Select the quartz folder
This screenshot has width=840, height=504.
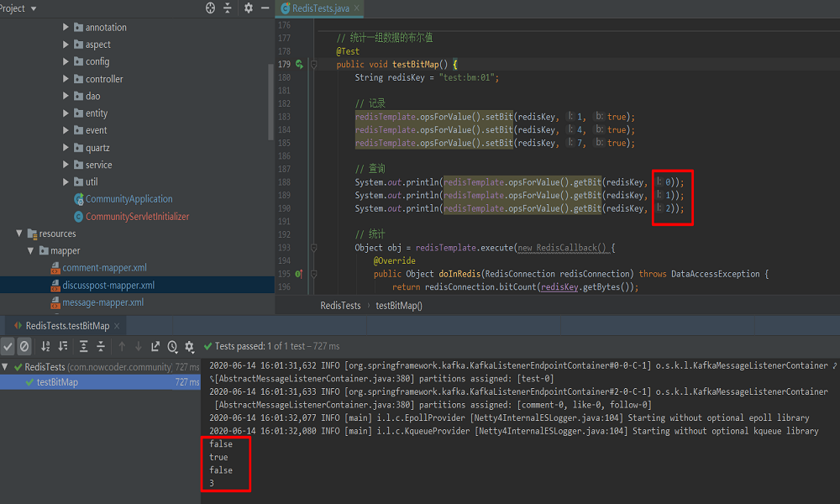pos(97,147)
